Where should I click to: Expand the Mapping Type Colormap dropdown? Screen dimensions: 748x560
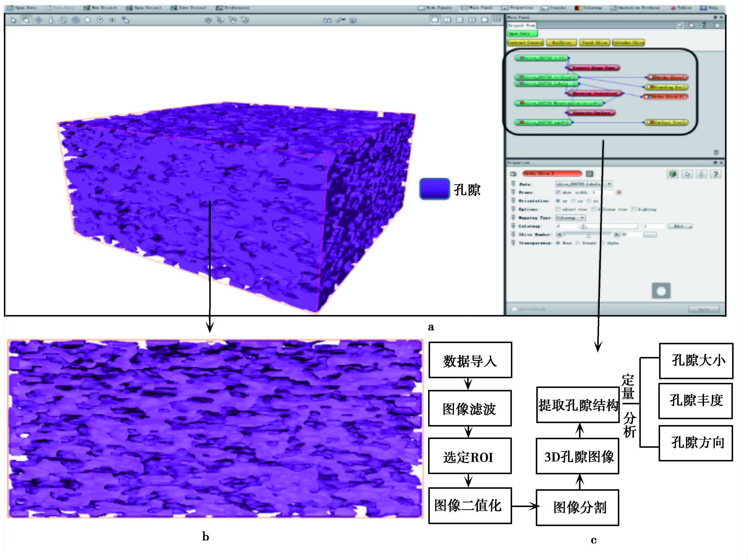point(571,218)
